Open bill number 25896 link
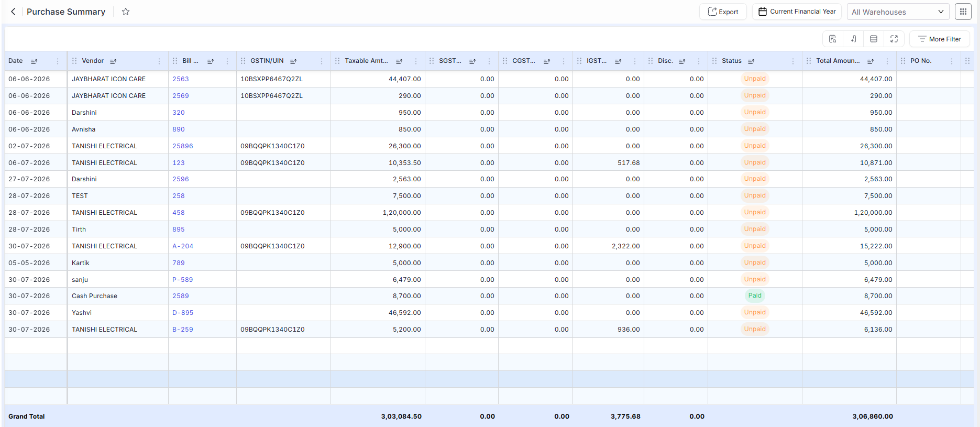This screenshot has width=980, height=427. [183, 146]
